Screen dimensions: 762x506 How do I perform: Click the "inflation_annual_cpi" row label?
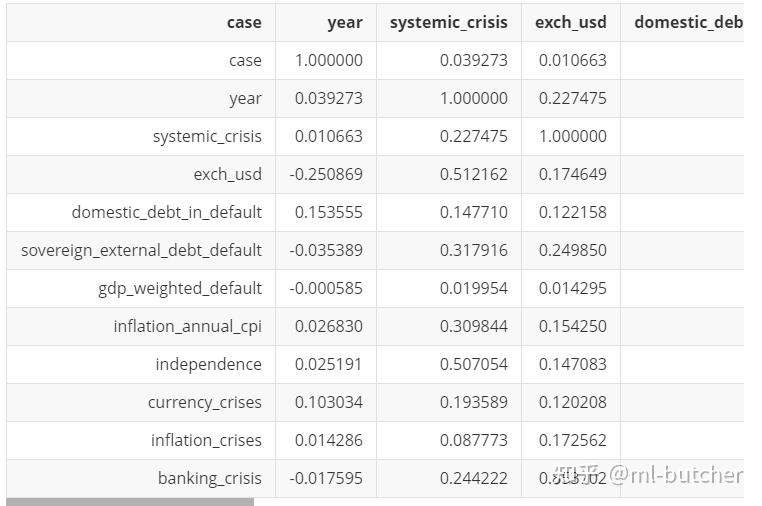[x=187, y=326]
